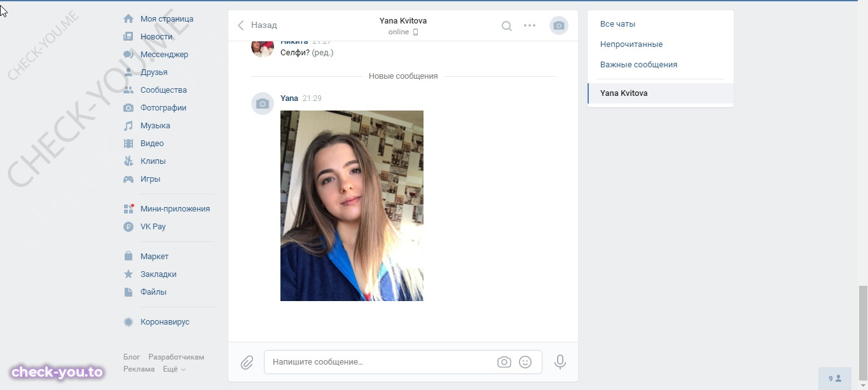Click the Сообщества group icon
This screenshot has width=868, height=390.
pyautogui.click(x=128, y=90)
